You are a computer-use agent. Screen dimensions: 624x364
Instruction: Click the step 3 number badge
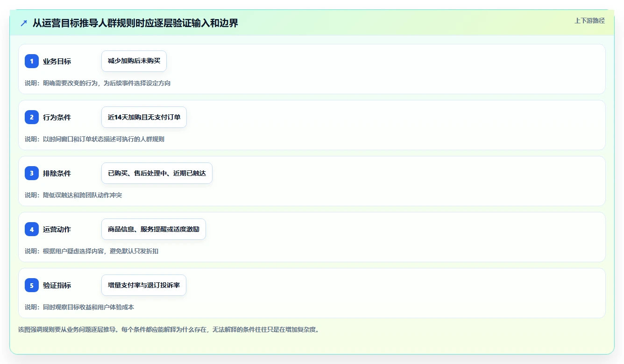coord(32,173)
